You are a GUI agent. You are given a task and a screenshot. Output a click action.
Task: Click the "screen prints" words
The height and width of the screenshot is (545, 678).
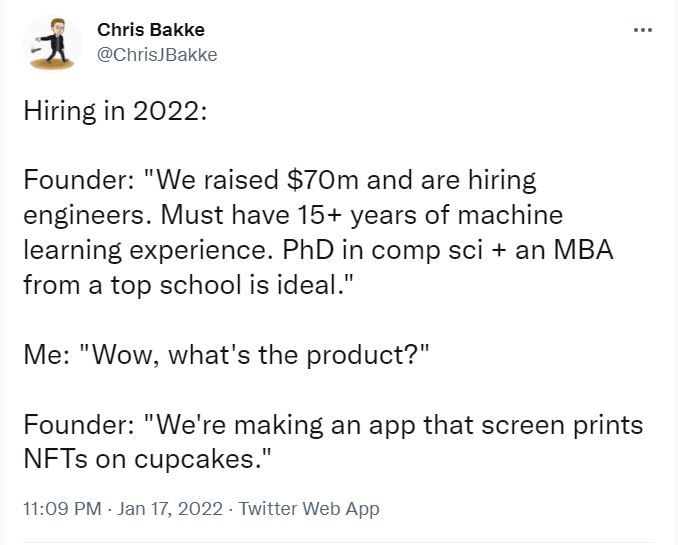coord(562,426)
